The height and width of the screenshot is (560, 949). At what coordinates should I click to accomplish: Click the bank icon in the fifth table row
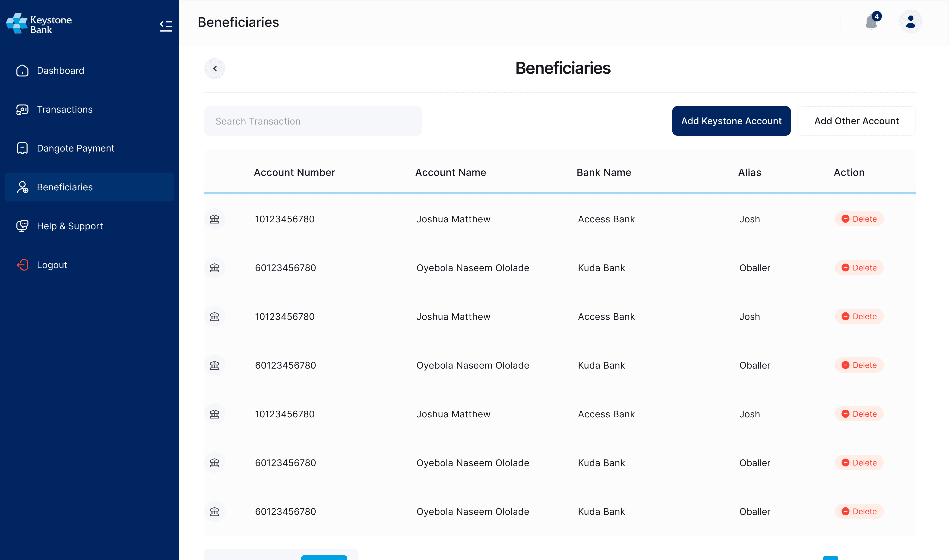pos(214,414)
